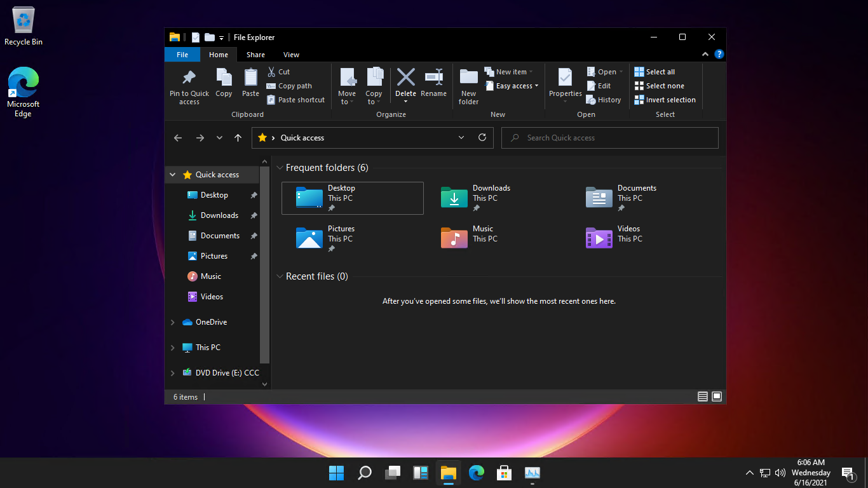The height and width of the screenshot is (488, 868).
Task: Expand the This PC tree item
Action: pos(172,347)
